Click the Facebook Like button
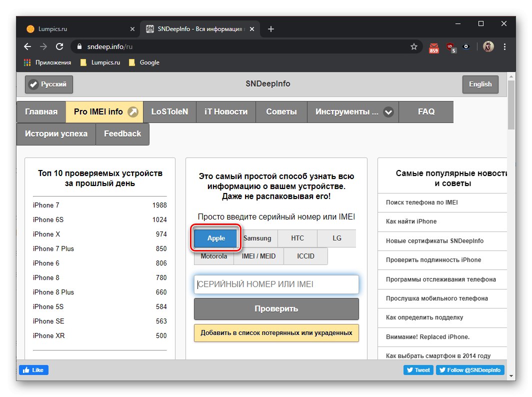Image resolution: width=532 pixels, height=397 pixels. tap(33, 370)
